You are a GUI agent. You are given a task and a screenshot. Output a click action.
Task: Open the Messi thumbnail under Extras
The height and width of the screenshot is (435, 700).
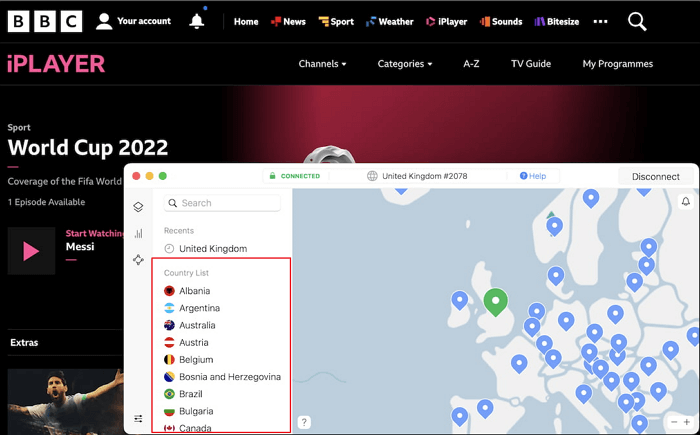[66, 401]
